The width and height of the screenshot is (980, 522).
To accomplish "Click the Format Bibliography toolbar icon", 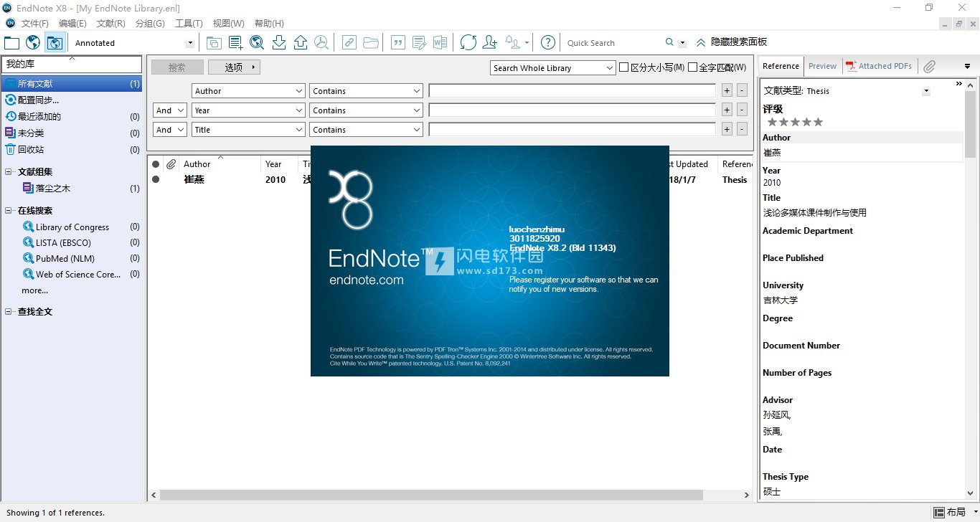I will pos(419,42).
